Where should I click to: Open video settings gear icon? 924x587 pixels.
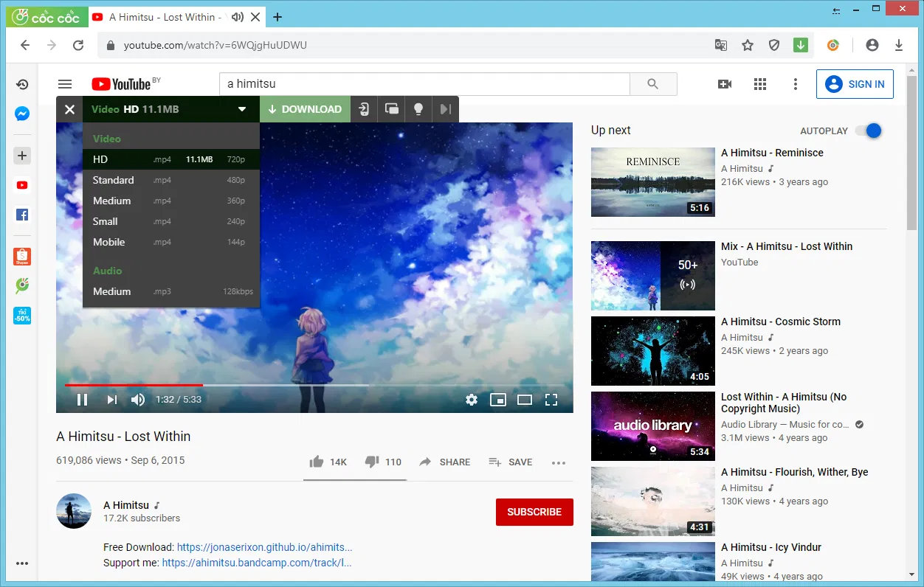click(472, 400)
